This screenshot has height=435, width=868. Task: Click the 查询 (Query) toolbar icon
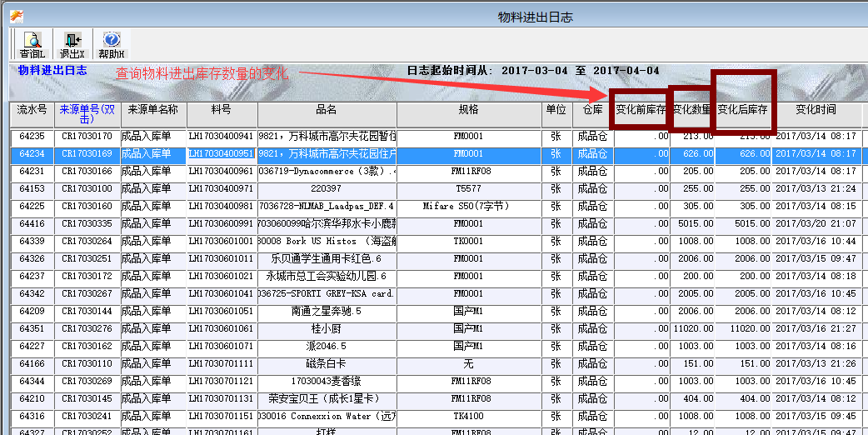click(32, 44)
